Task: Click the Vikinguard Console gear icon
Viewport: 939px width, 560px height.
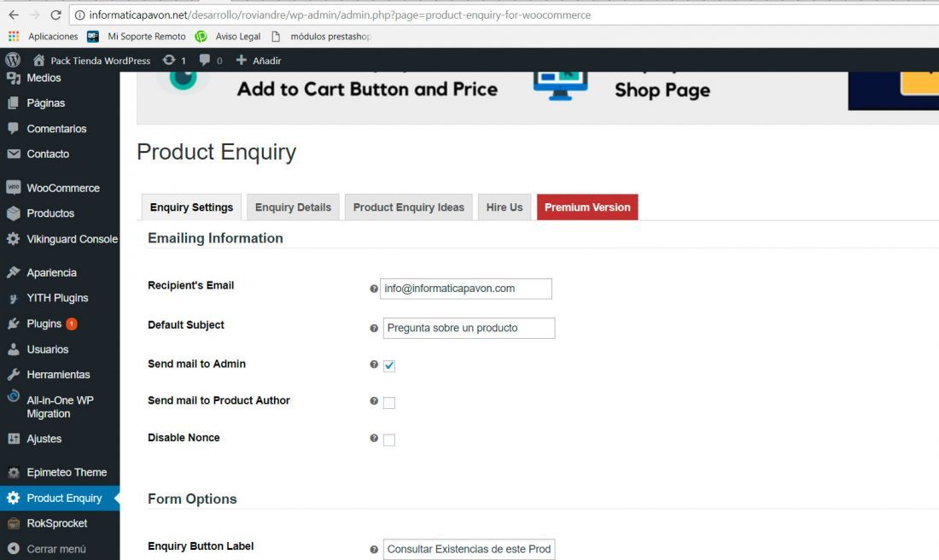Action: tap(13, 239)
